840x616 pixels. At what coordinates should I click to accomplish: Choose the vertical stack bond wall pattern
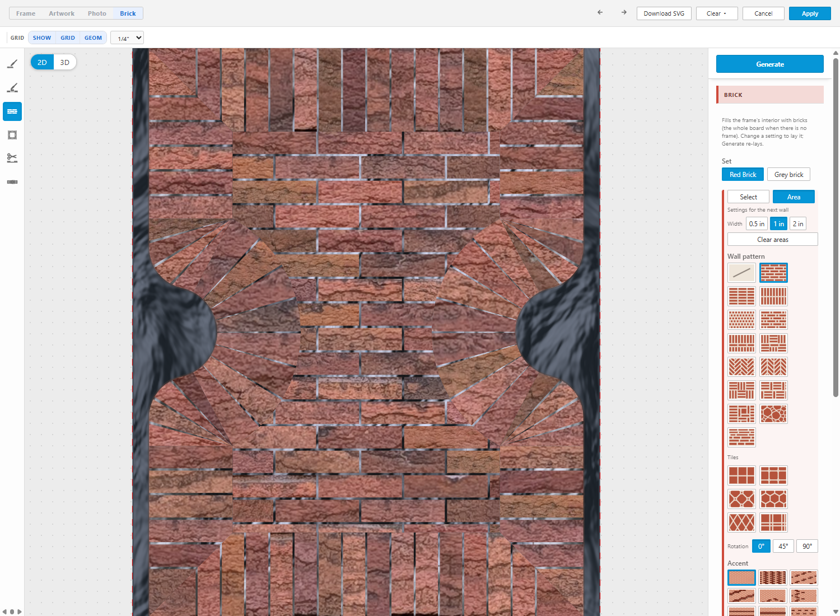click(773, 296)
